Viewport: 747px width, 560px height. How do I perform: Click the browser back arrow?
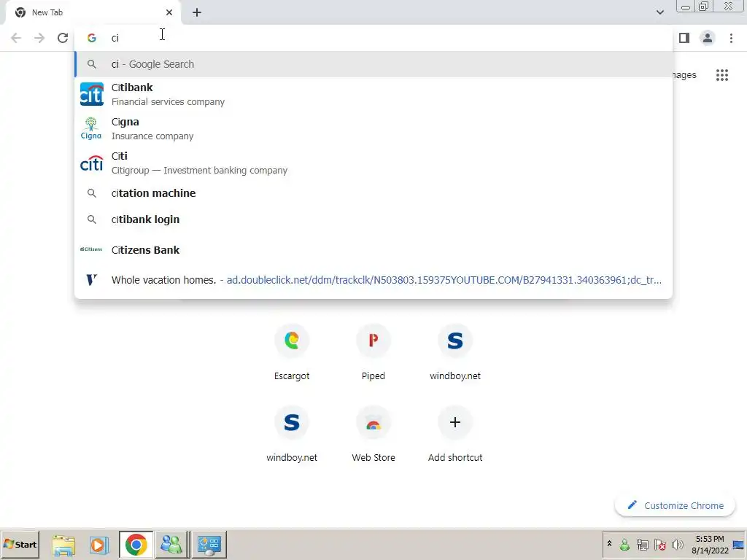[x=16, y=38]
